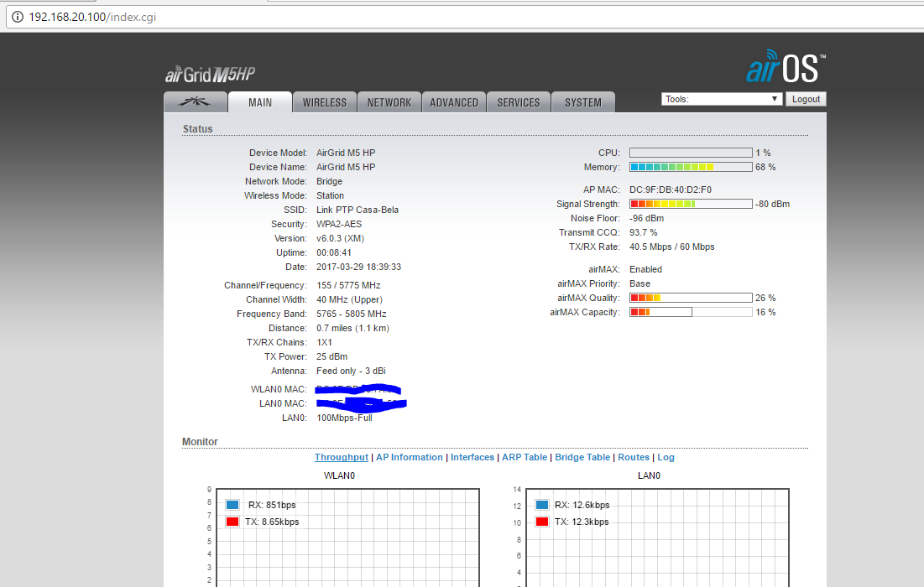Click the channel value 155 / 5775 MHz
924x587 pixels.
[x=348, y=285]
